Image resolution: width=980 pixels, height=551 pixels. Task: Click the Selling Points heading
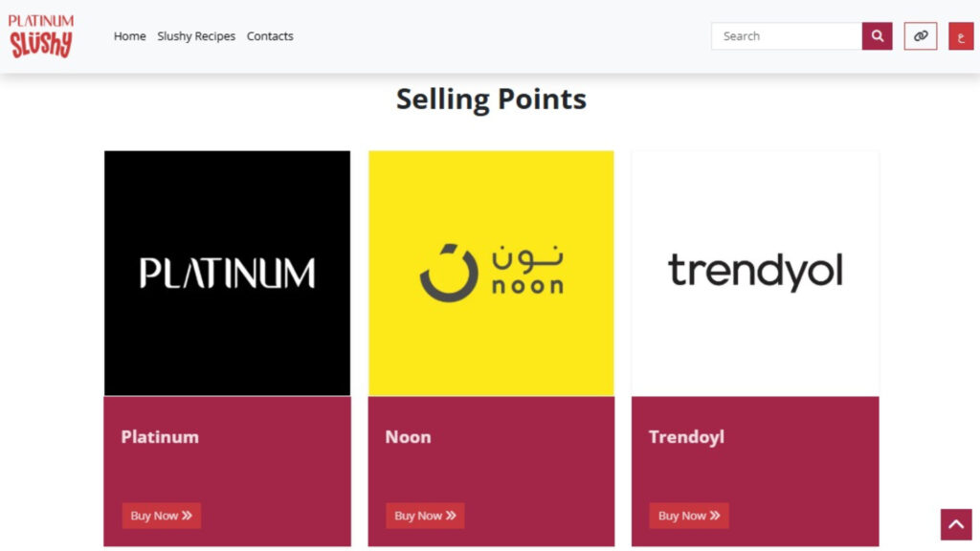pos(491,99)
